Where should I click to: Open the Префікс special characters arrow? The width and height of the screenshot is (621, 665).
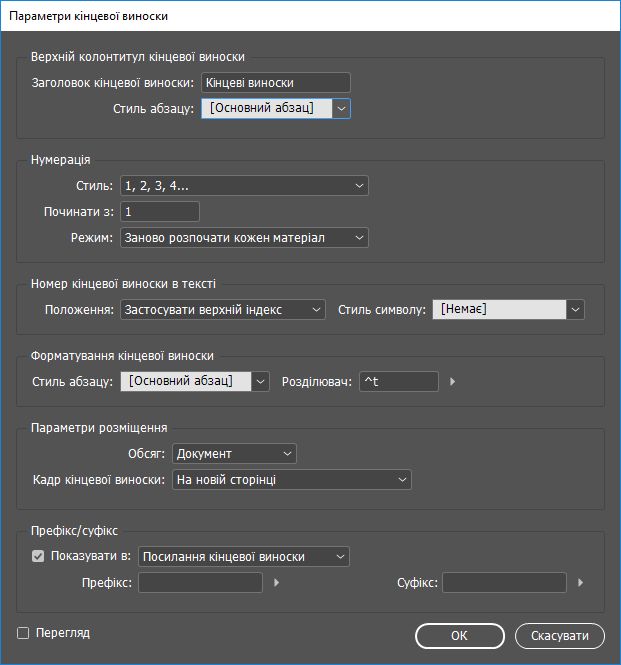coord(277,583)
